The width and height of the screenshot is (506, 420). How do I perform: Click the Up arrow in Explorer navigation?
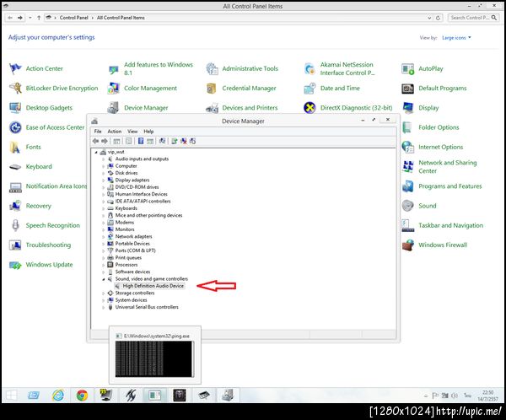click(39, 18)
